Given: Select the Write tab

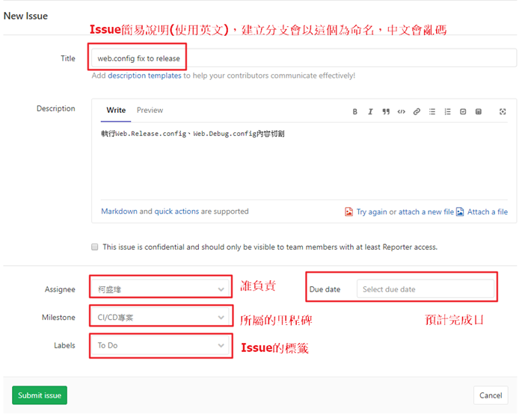Looking at the screenshot, I should coord(116,110).
